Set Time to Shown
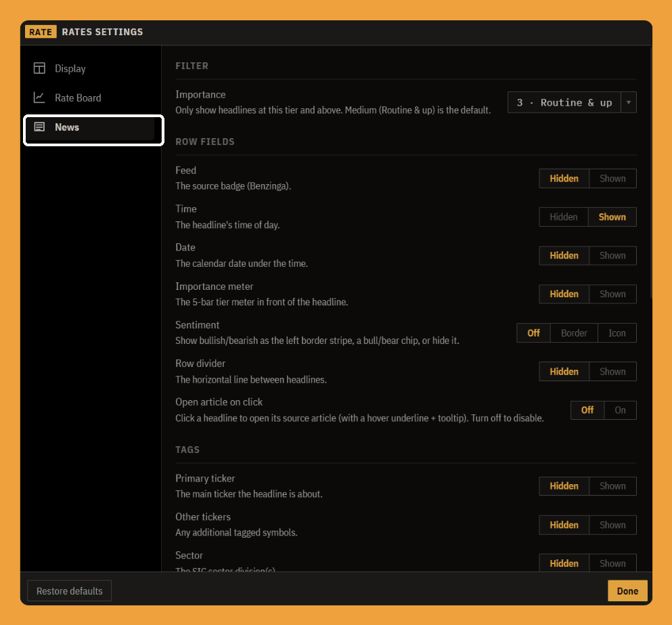This screenshot has height=625, width=672. click(x=612, y=217)
